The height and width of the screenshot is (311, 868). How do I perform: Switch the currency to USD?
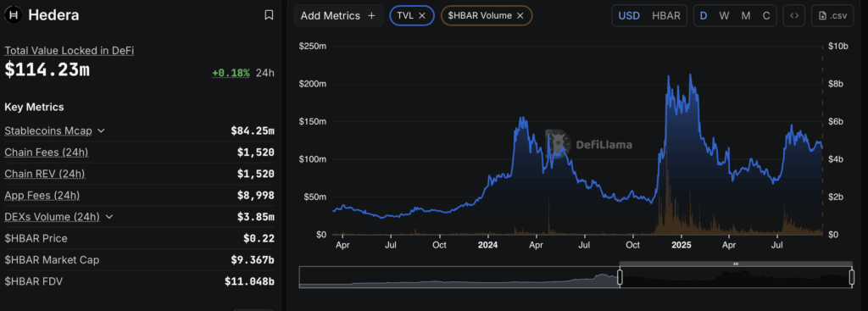click(x=629, y=15)
